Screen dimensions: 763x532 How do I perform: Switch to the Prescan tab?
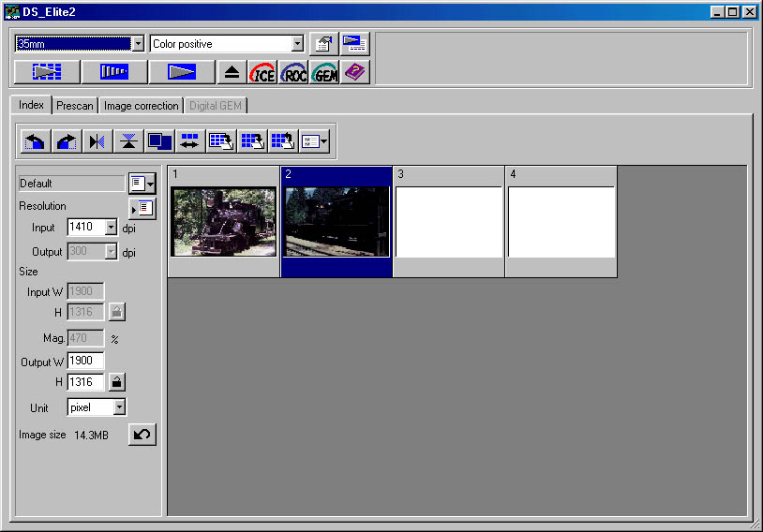[x=75, y=106]
